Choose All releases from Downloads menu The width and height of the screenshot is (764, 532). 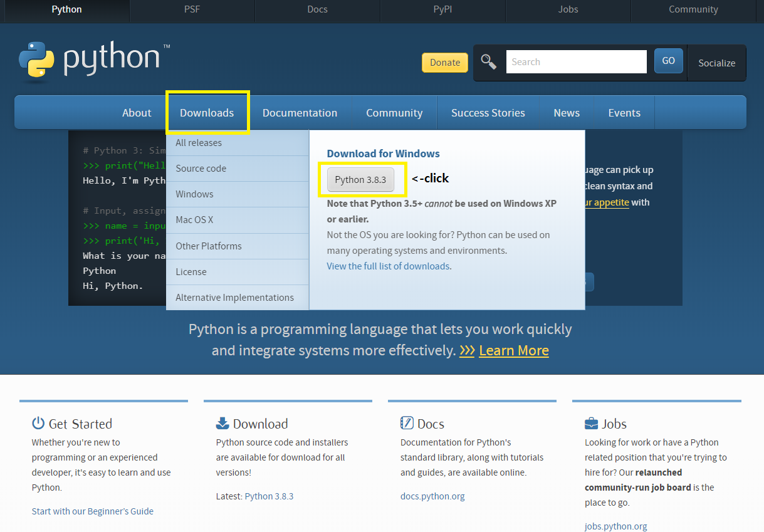click(x=238, y=143)
